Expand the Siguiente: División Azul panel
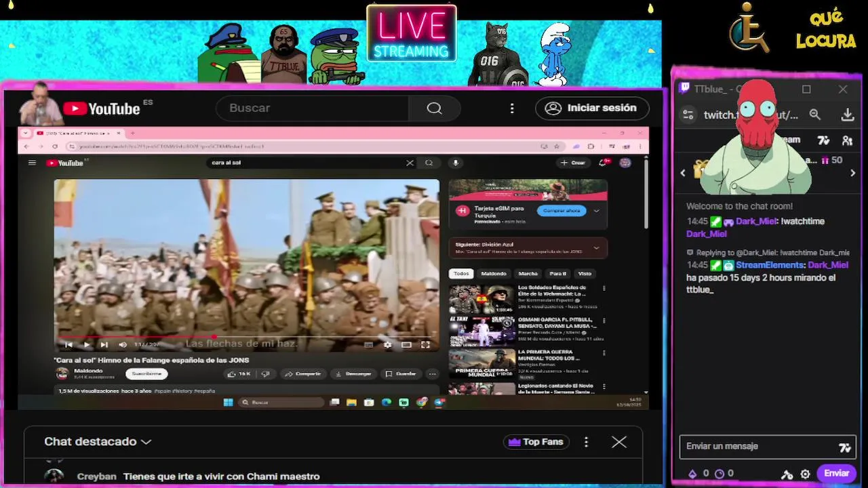The height and width of the screenshot is (488, 868). click(x=596, y=248)
